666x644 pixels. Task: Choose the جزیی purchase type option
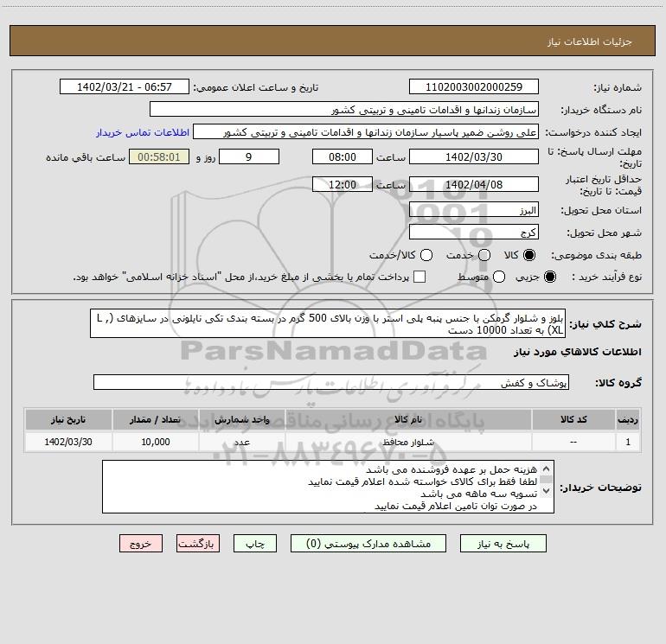(549, 277)
